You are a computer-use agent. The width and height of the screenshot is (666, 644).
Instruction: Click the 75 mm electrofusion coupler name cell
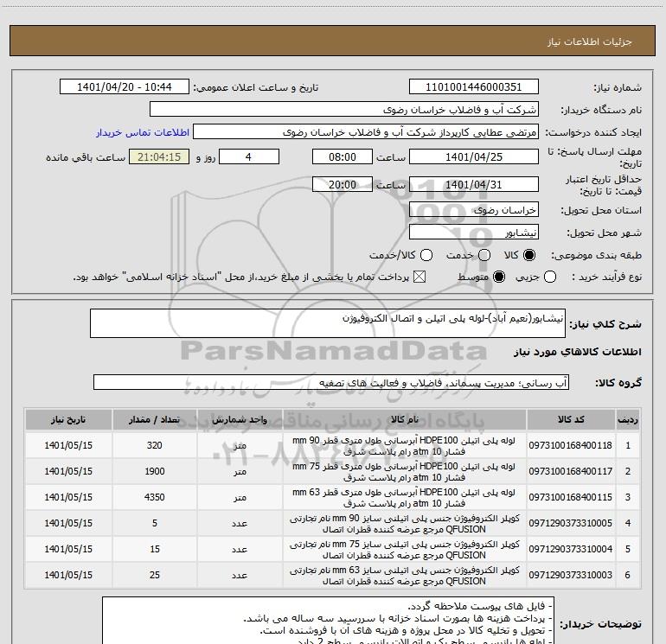pyautogui.click(x=405, y=549)
